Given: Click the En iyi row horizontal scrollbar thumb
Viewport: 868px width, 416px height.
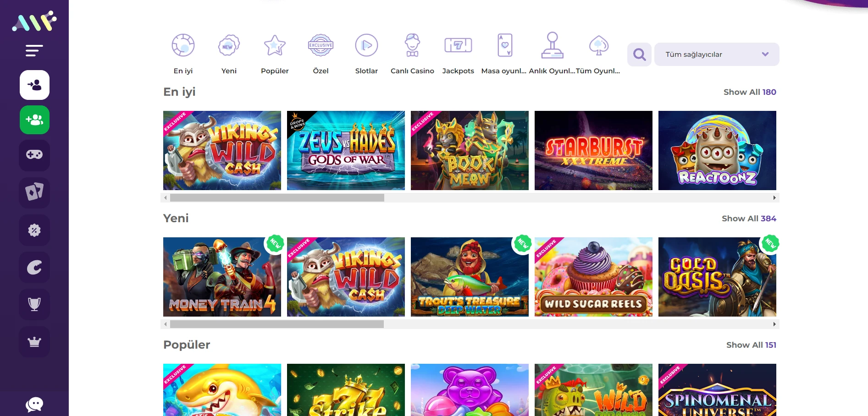Looking at the screenshot, I should point(277,197).
